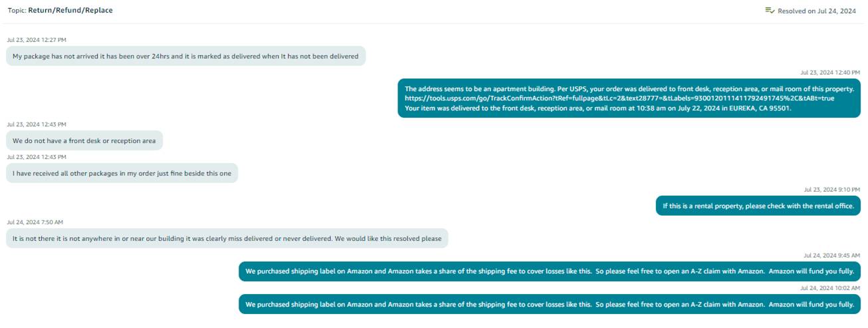Select the 10:02 AM A-Z claim reply
Screen dimensions: 868x328
click(x=550, y=304)
